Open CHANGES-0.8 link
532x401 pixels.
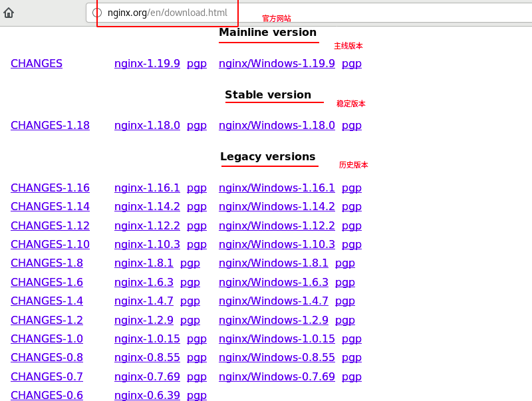(x=47, y=357)
